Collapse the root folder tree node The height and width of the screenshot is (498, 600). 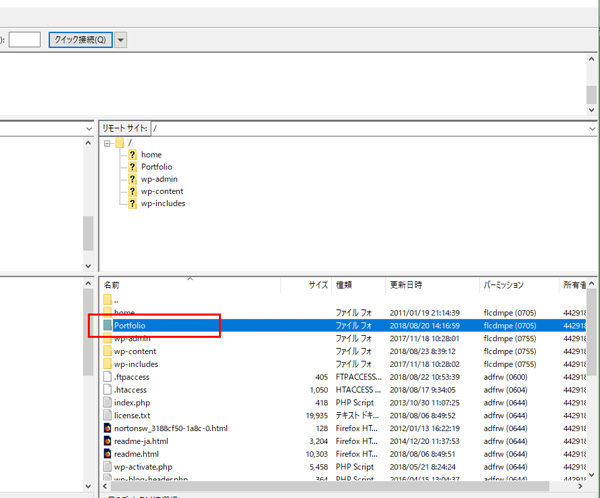[x=107, y=143]
